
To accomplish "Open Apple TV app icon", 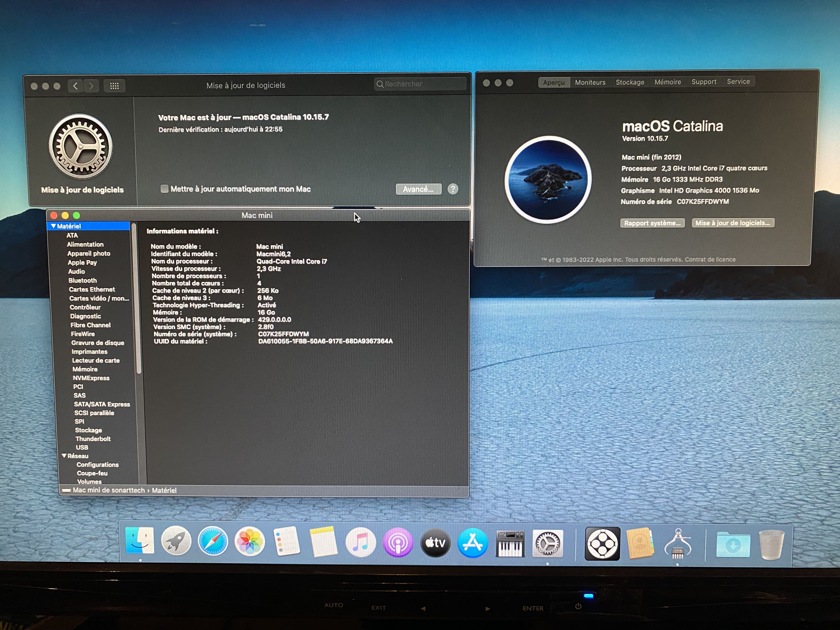I will point(435,543).
